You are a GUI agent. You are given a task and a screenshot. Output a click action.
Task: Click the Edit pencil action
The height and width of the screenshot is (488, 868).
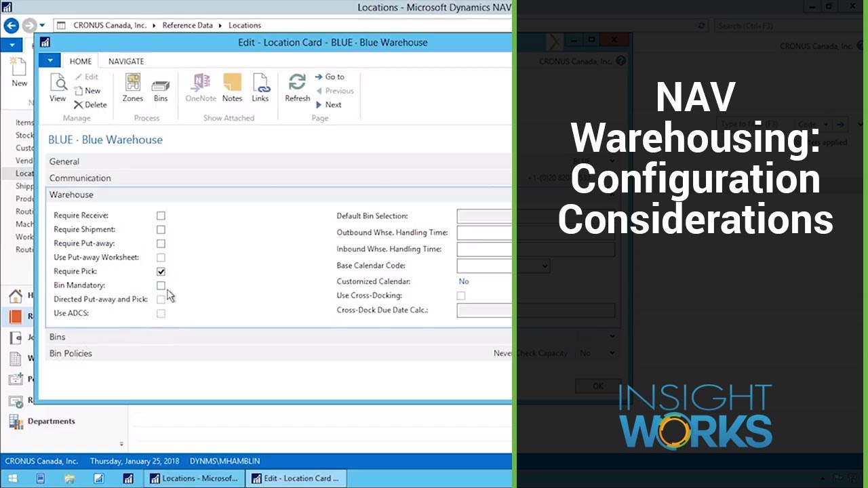86,77
